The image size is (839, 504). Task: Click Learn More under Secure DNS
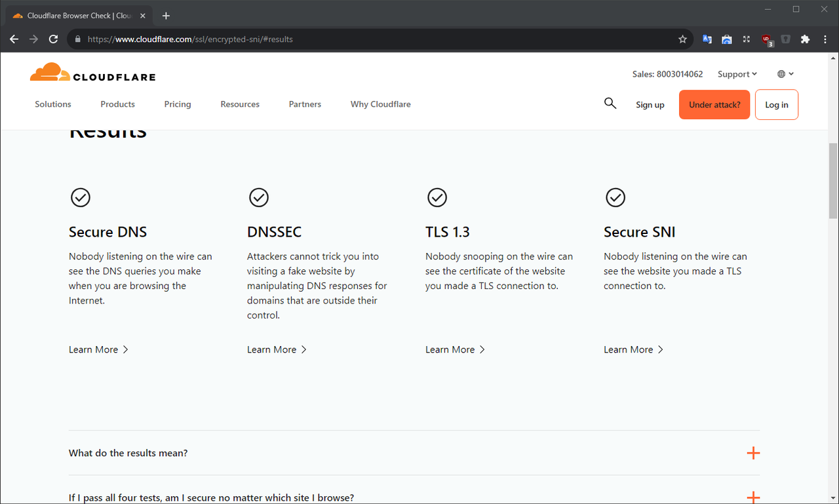(98, 349)
